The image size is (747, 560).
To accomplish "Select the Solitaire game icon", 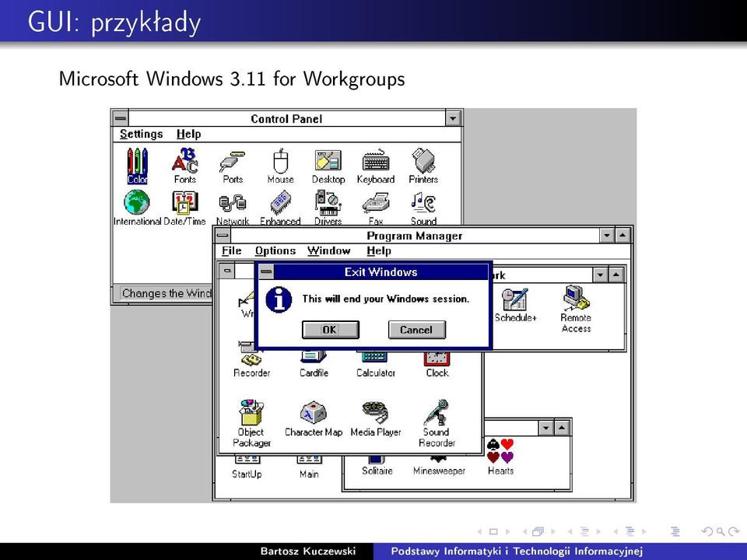I will (377, 465).
